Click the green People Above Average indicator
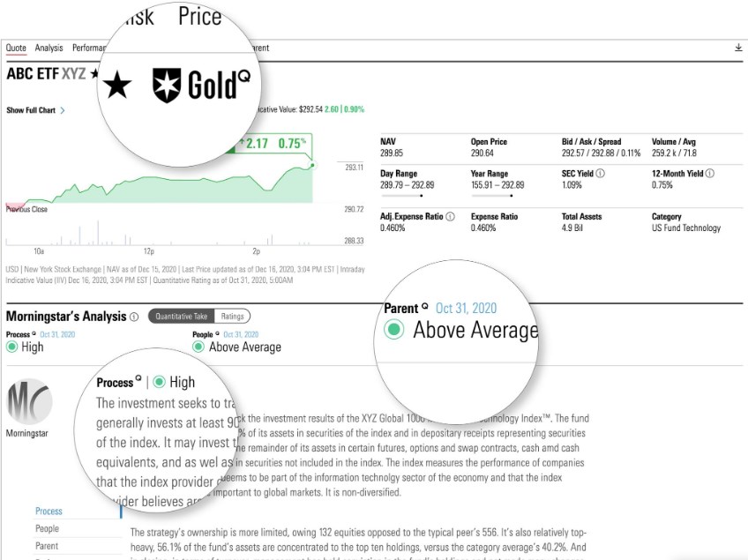The width and height of the screenshot is (748, 560). click(x=198, y=347)
